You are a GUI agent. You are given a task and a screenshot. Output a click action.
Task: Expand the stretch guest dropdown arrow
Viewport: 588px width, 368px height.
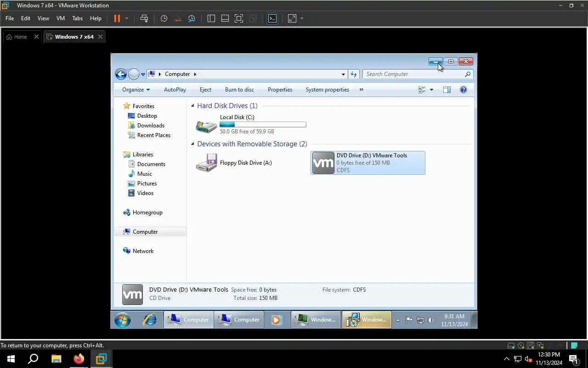(x=302, y=18)
